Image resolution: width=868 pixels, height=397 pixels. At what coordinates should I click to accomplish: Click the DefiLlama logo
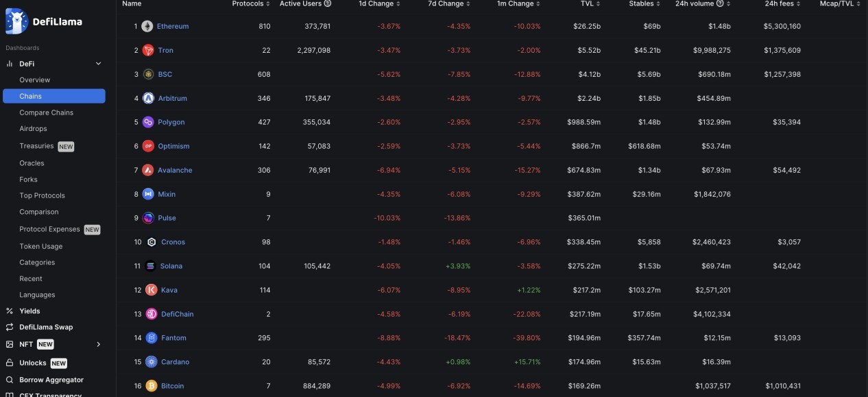pos(44,21)
